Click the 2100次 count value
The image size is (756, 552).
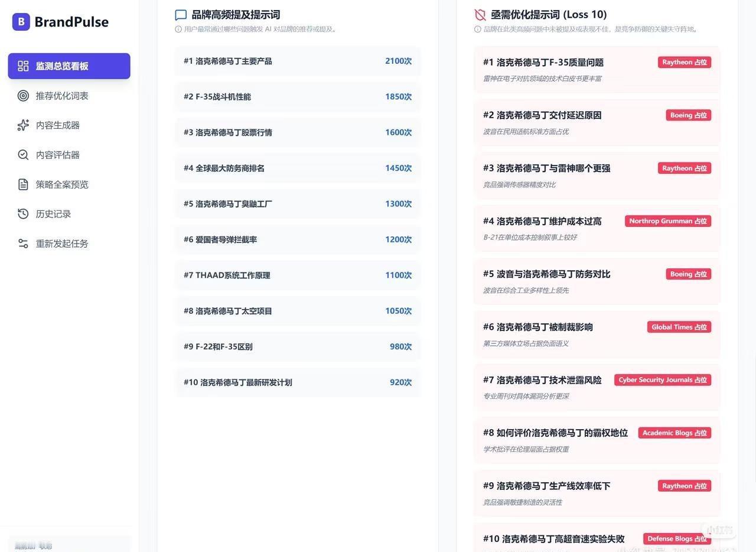pos(398,61)
